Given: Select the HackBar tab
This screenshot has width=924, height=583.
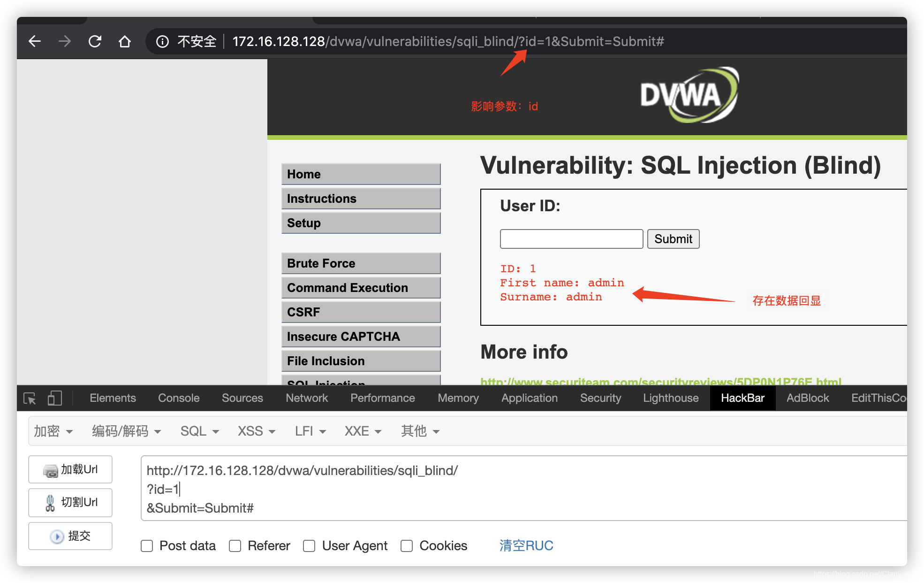Looking at the screenshot, I should [742, 398].
